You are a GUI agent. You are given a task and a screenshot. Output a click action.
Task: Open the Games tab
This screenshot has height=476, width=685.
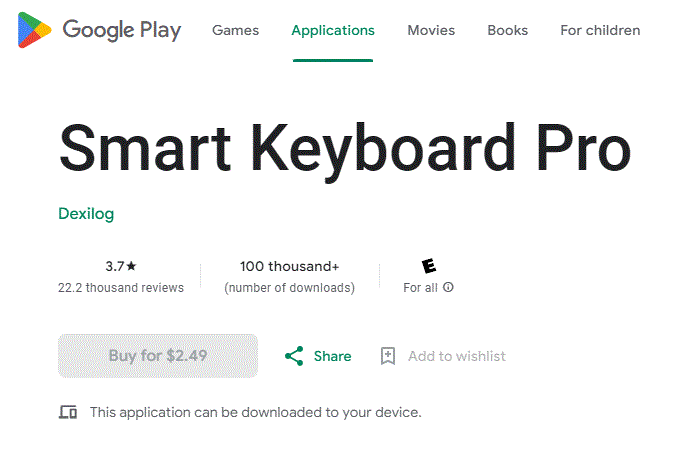pyautogui.click(x=235, y=30)
